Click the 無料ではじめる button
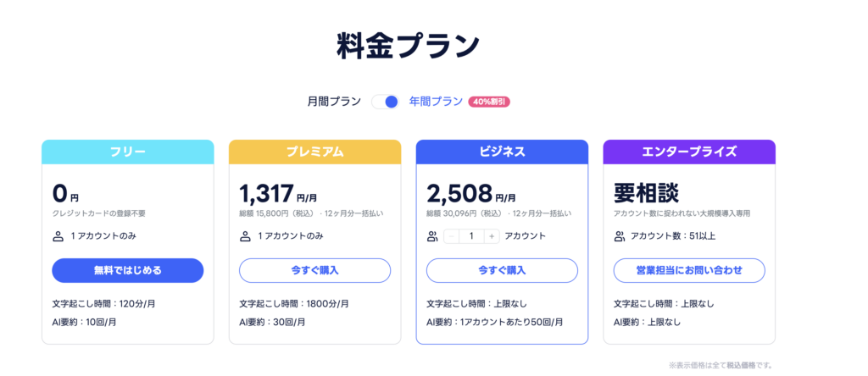 pyautogui.click(x=127, y=270)
